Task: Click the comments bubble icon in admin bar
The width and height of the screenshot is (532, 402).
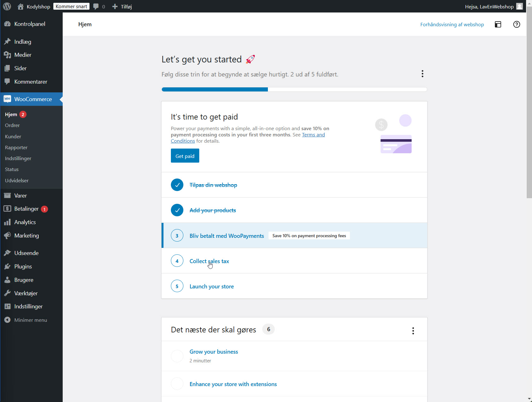Action: (96, 7)
